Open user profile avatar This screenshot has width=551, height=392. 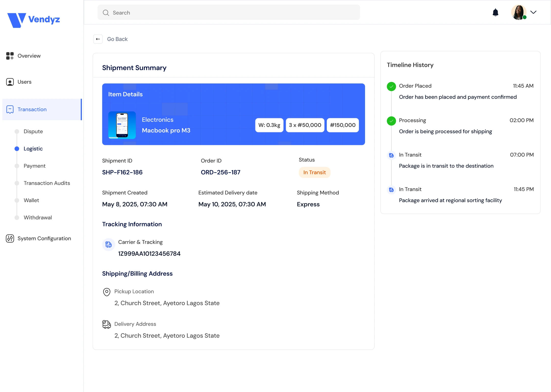(x=519, y=12)
